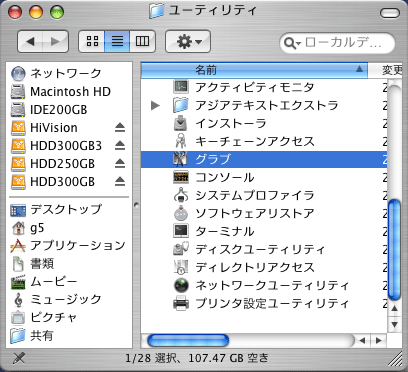Click the vertical scrollbar thumb
The height and width of the screenshot is (372, 408).
tap(394, 249)
